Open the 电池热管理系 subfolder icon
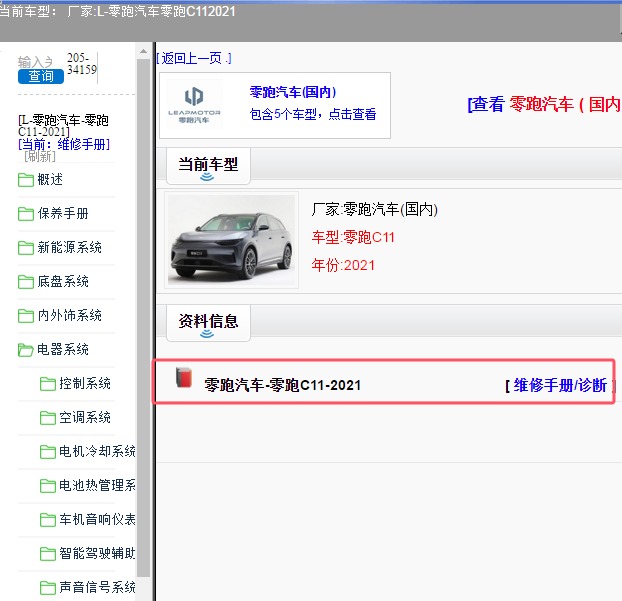Screen dimensions: 622x601 point(48,486)
